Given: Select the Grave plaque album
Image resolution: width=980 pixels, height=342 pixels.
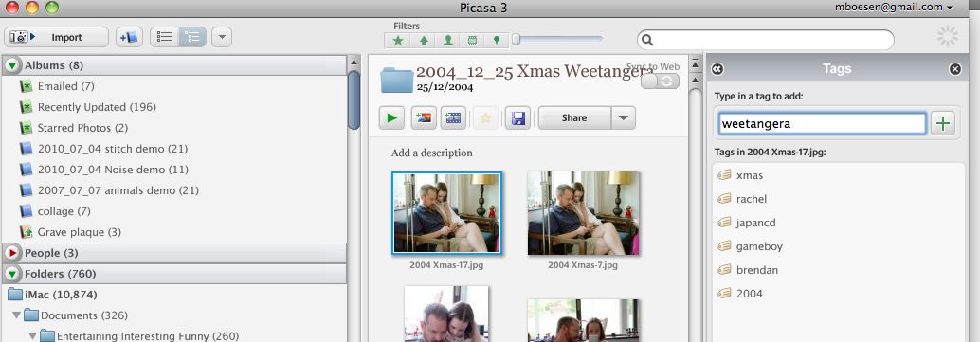Looking at the screenshot, I should (x=80, y=232).
